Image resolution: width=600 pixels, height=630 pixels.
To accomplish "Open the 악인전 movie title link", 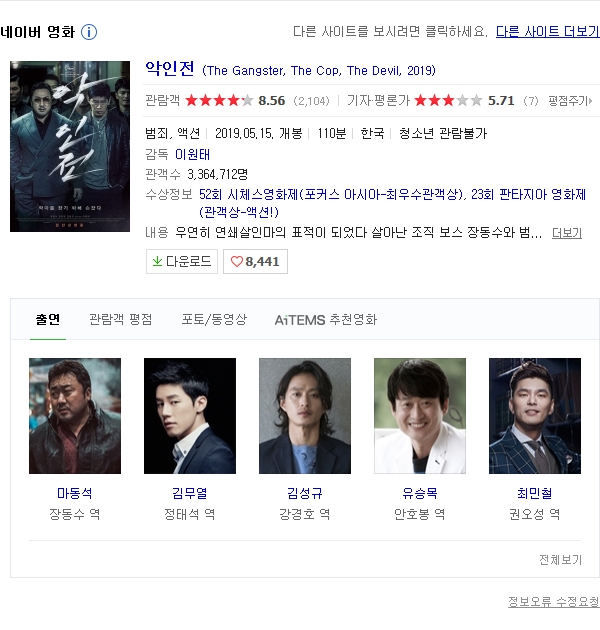I will (x=170, y=69).
